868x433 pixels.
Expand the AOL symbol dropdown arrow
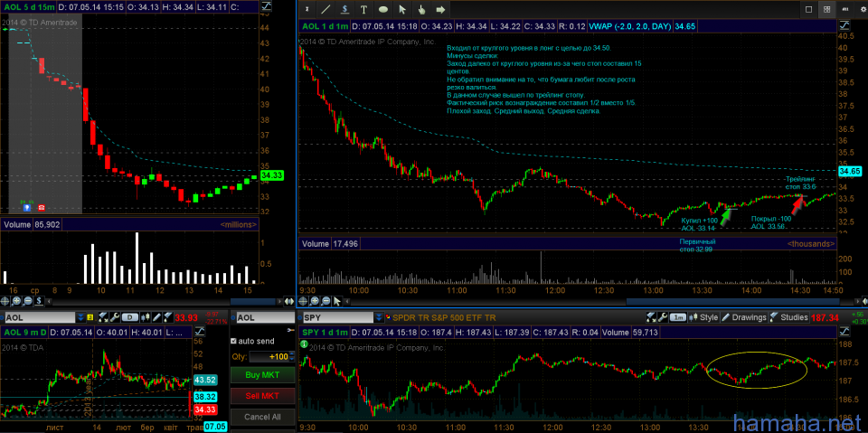[80, 317]
